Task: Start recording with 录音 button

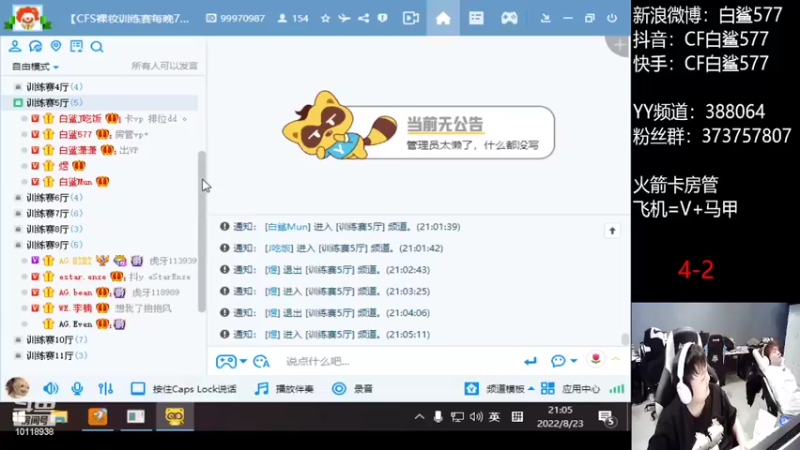Action: [x=353, y=389]
